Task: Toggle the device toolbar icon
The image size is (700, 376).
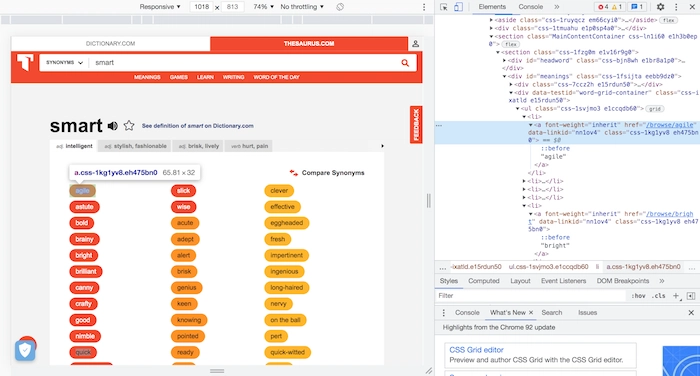Action: pyautogui.click(x=458, y=7)
